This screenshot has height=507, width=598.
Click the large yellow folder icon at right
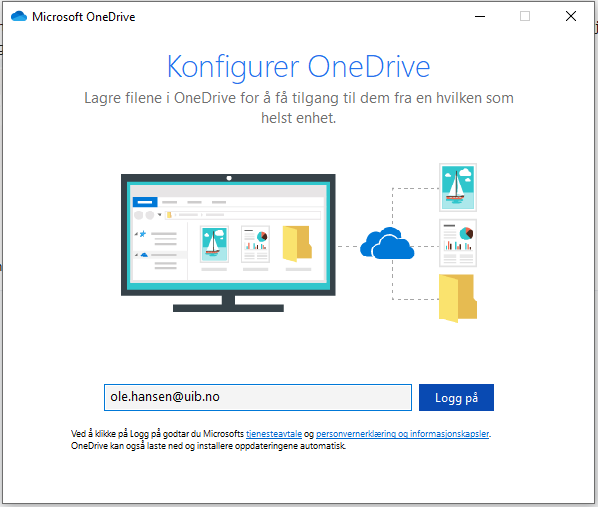click(x=458, y=298)
